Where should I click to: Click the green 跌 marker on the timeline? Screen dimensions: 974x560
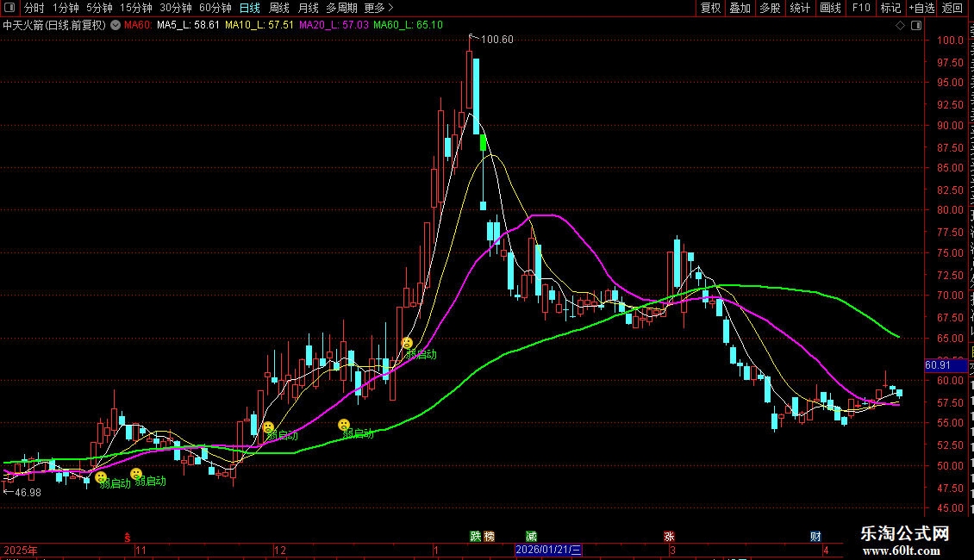pos(475,536)
